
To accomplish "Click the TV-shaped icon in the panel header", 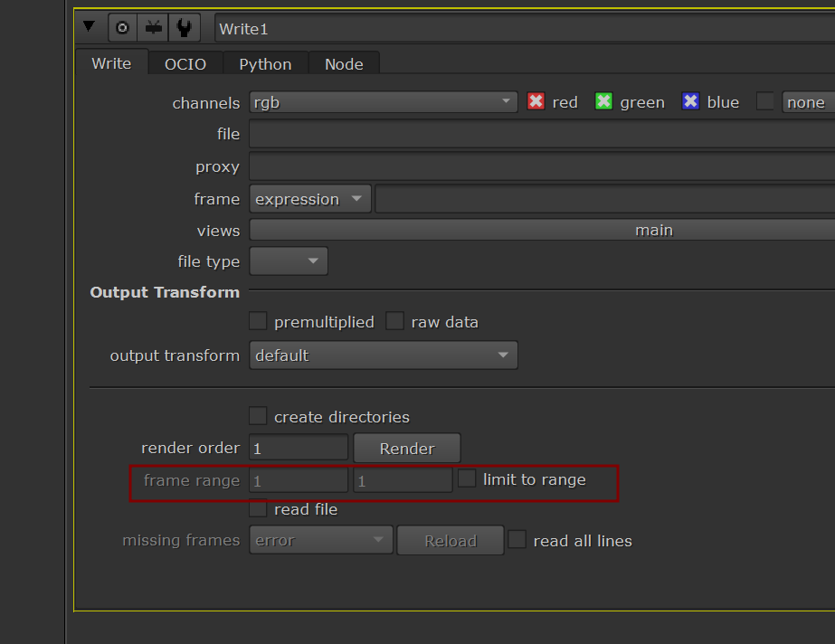I will tap(153, 28).
